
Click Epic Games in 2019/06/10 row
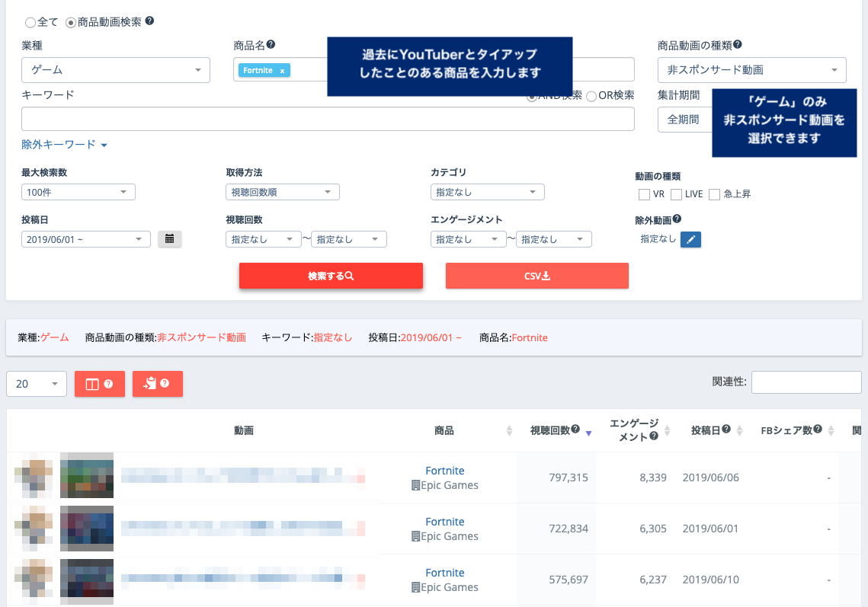coord(445,587)
